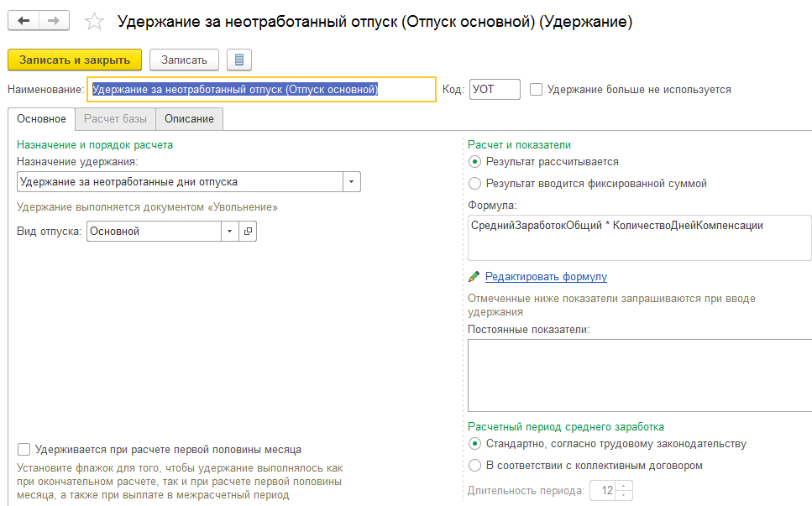The image size is (812, 506).
Task: Check 'Удерживается при расчете первой половины месяца'
Action: [x=24, y=449]
